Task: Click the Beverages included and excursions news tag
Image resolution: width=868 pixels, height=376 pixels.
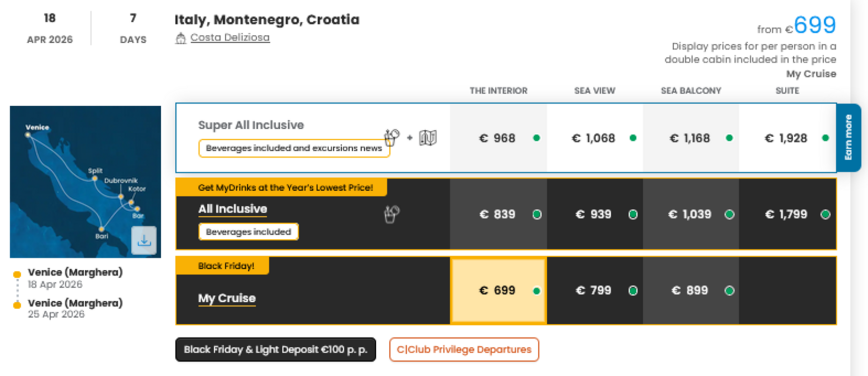Action: [x=294, y=148]
